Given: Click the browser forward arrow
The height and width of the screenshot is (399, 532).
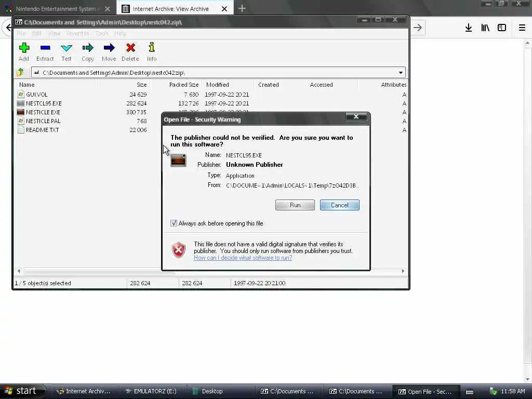Looking at the screenshot, I should pyautogui.click(x=417, y=28).
